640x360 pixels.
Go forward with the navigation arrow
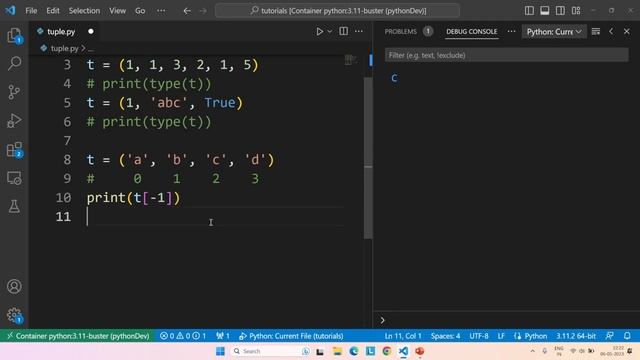pos(203,11)
